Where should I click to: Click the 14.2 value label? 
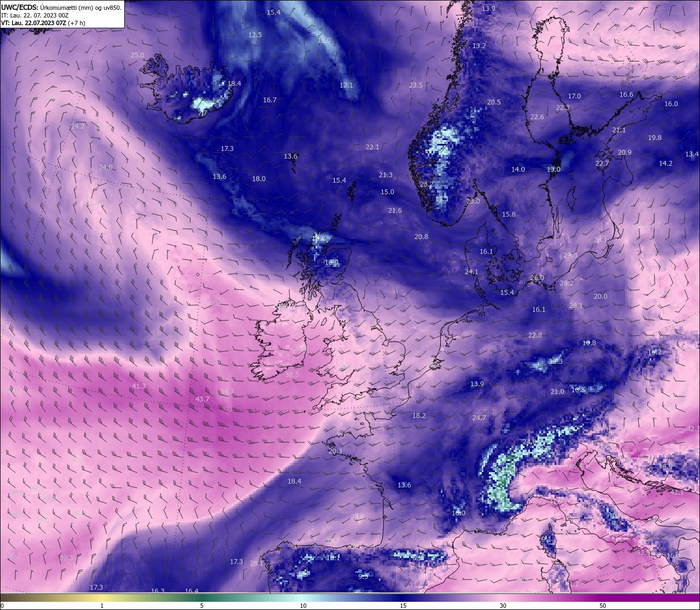(666, 164)
